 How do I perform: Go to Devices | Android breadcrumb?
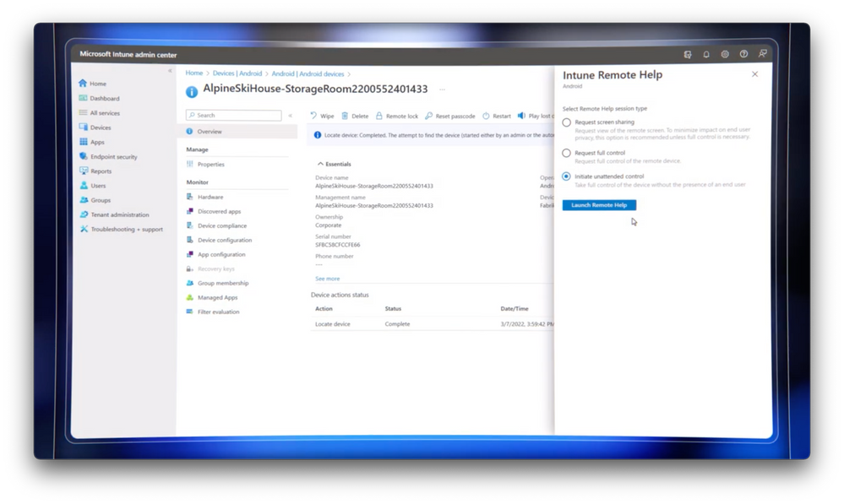(237, 73)
